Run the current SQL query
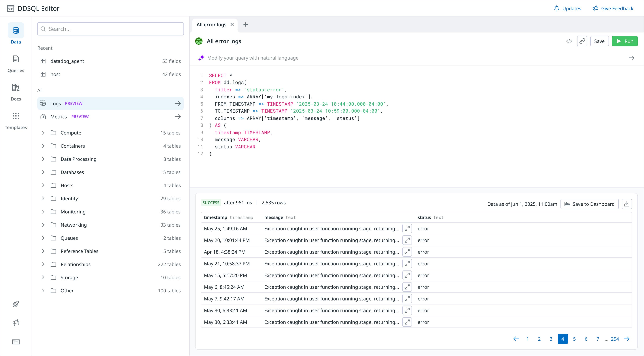The width and height of the screenshot is (644, 356). [x=625, y=41]
